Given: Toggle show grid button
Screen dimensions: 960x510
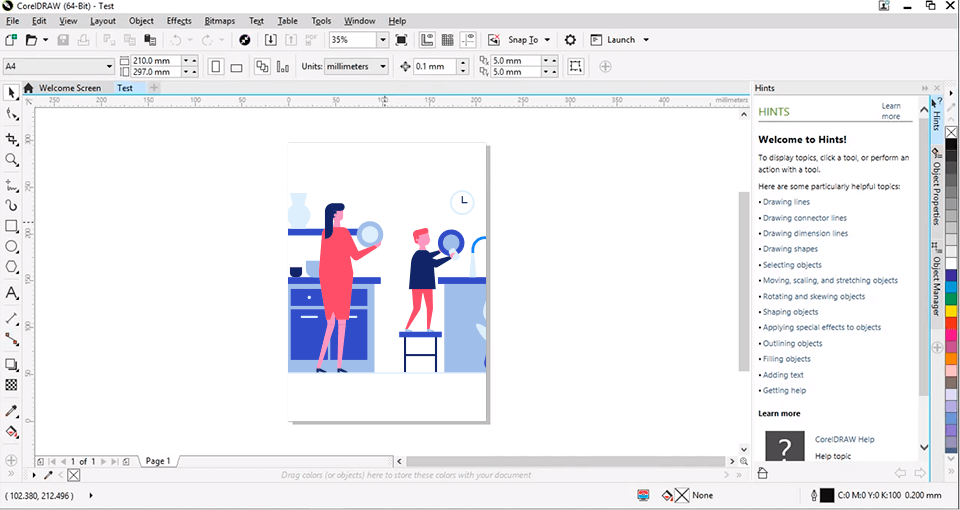Looking at the screenshot, I should [x=447, y=40].
